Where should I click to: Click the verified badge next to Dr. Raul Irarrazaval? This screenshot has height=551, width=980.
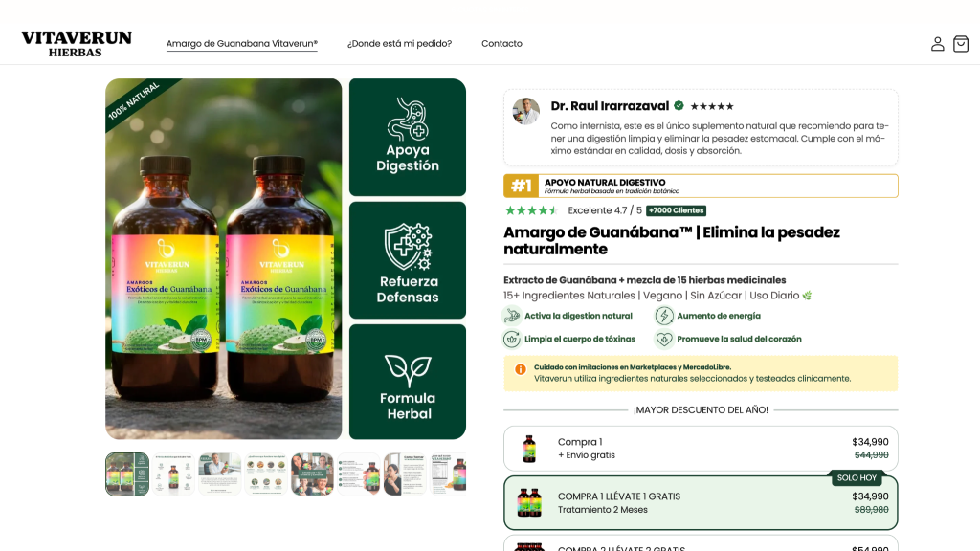click(679, 106)
